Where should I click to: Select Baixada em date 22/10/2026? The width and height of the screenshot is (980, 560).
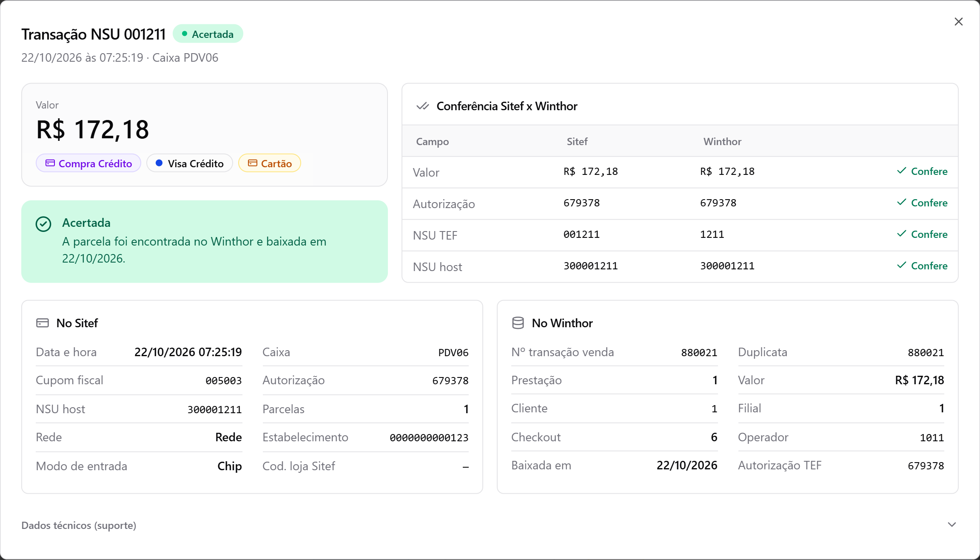[x=687, y=466]
